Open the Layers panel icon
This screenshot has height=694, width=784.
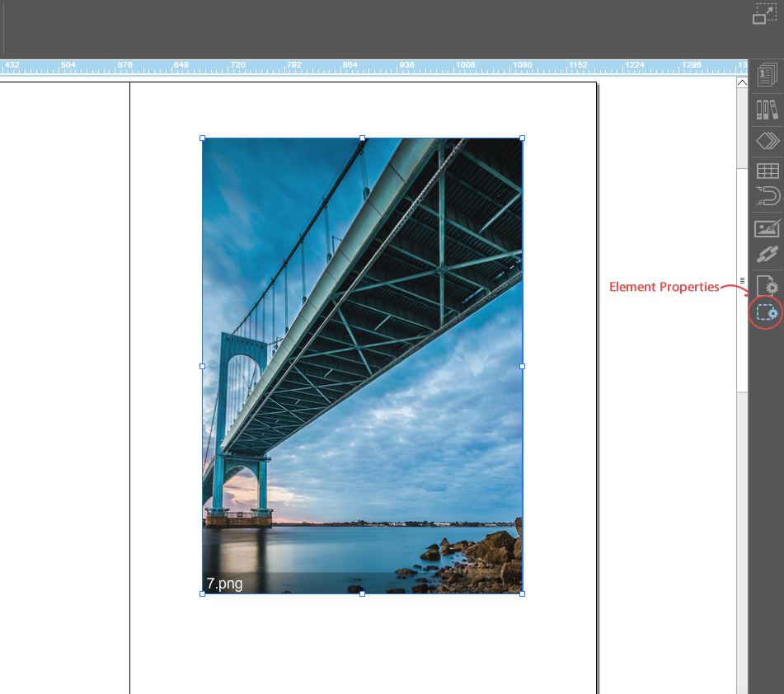pyautogui.click(x=767, y=141)
